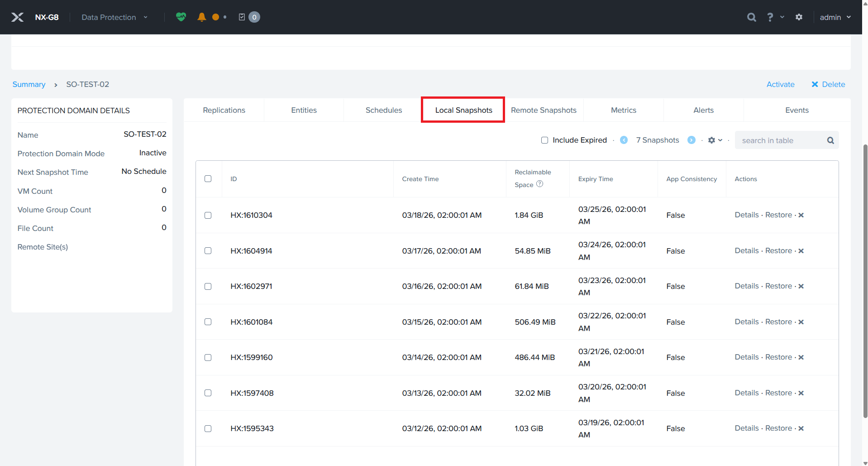
Task: Click the Activate link
Action: pos(780,84)
